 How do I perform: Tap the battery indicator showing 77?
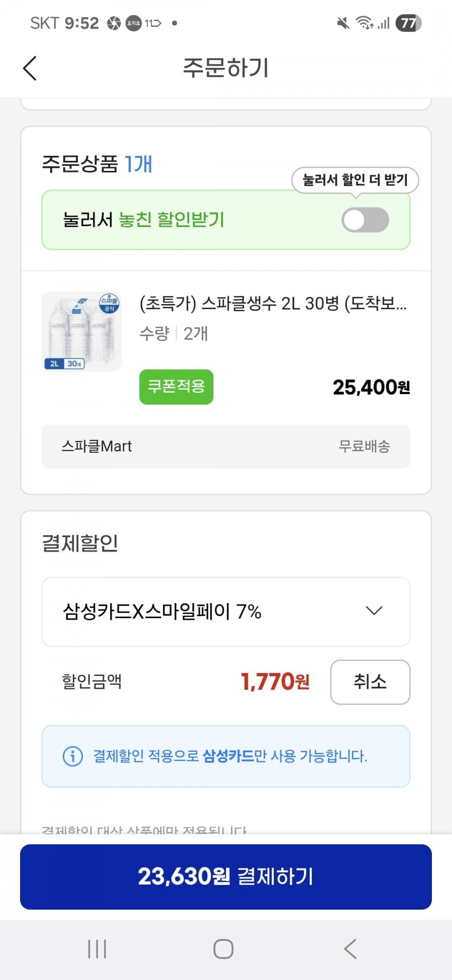pos(408,23)
